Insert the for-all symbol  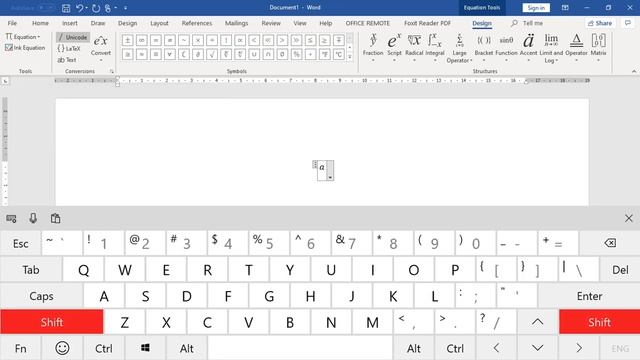(x=170, y=54)
